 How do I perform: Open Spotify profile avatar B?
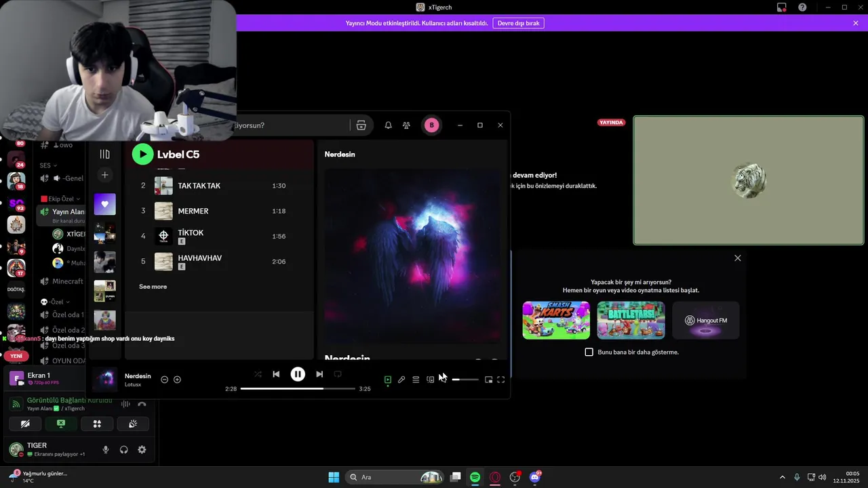coord(432,125)
